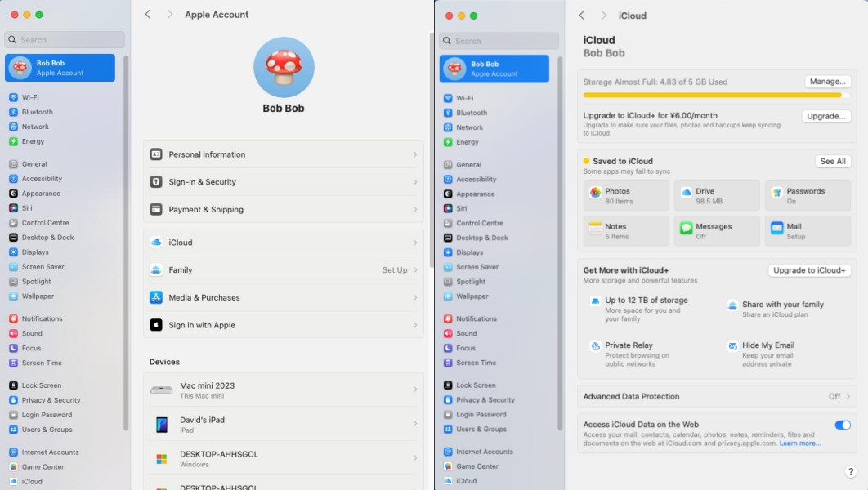Click Payment & Shipping card icon
This screenshot has width=868, height=490.
pos(156,210)
